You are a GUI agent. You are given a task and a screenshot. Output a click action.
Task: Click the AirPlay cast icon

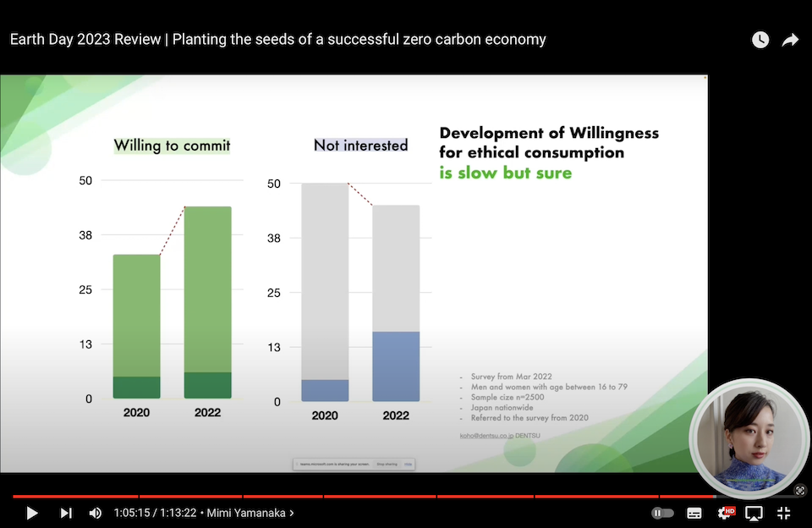(x=754, y=513)
